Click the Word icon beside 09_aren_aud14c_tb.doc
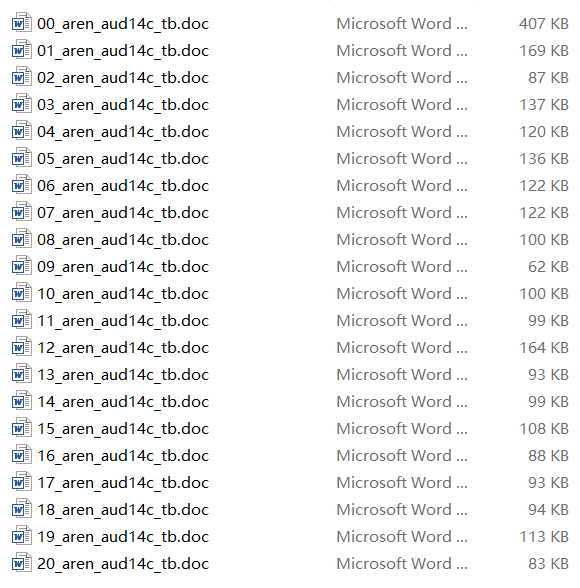This screenshot has width=580, height=588. coord(21,266)
